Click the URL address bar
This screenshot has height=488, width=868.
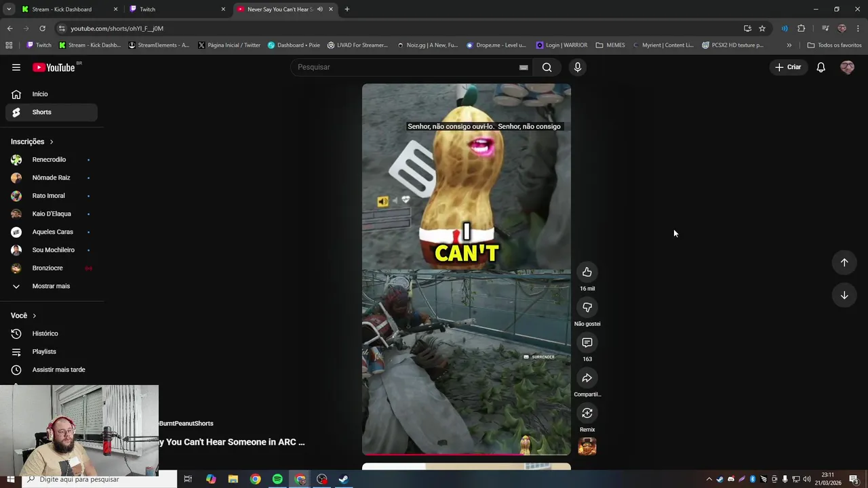point(400,28)
